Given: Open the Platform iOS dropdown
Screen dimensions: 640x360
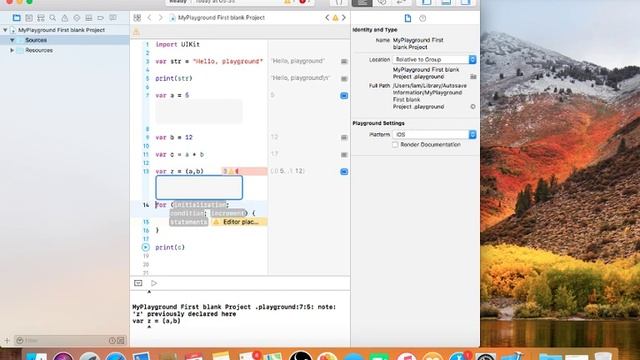Looking at the screenshot, I should pyautogui.click(x=434, y=135).
